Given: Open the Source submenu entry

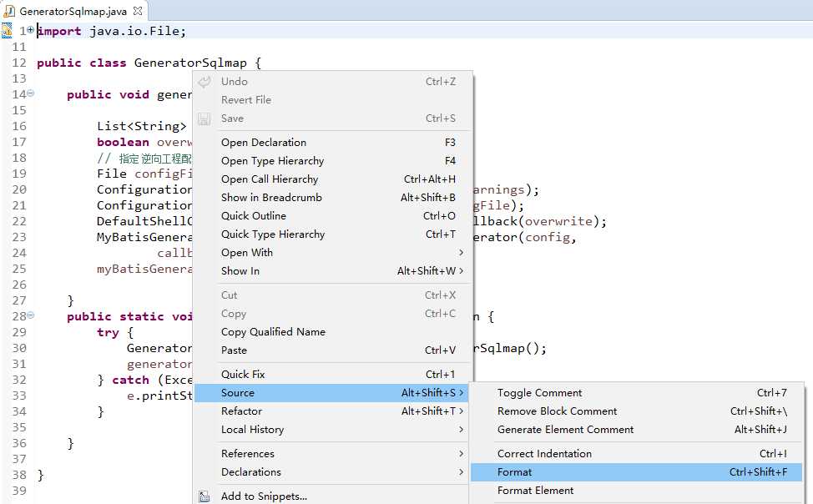Looking at the screenshot, I should [x=333, y=393].
